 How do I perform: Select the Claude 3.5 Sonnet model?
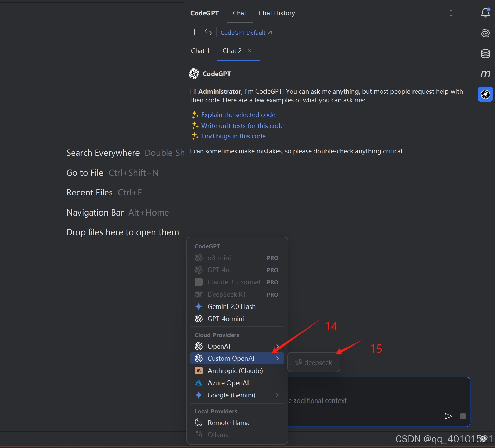tap(237, 282)
